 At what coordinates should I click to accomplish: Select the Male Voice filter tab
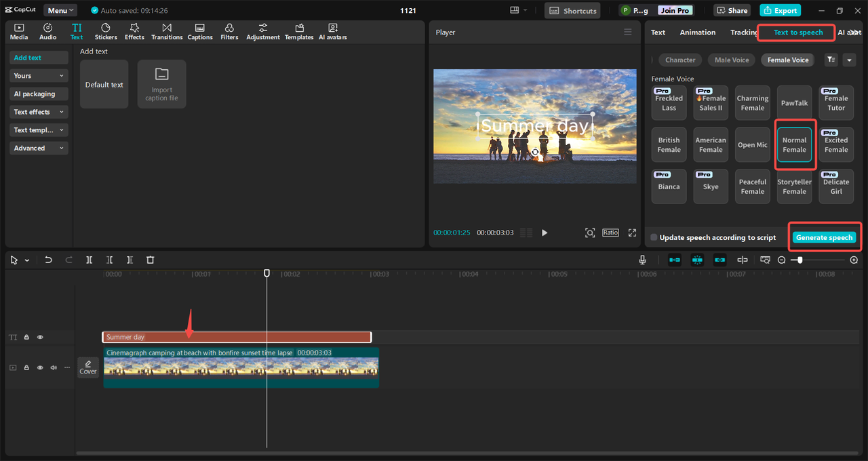pyautogui.click(x=732, y=60)
